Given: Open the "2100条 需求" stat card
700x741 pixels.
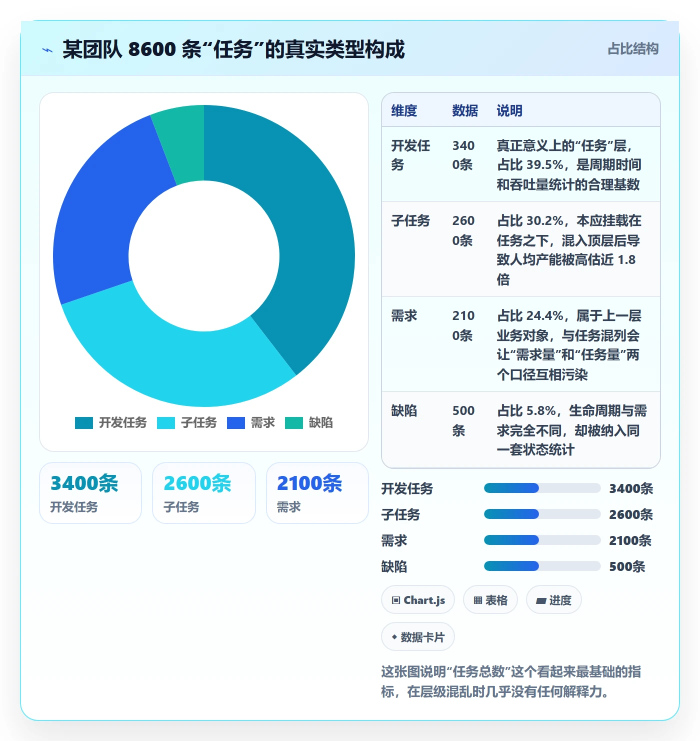Looking at the screenshot, I should coord(317,493).
